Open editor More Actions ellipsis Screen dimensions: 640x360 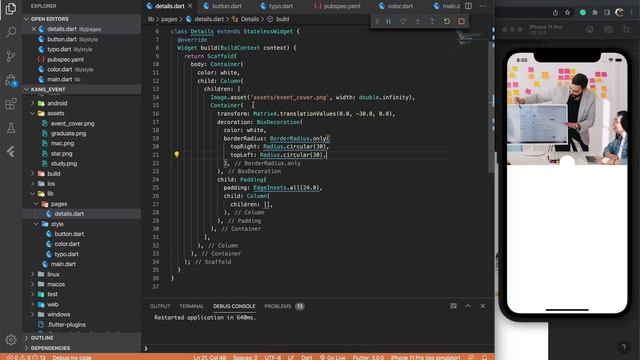coord(483,6)
